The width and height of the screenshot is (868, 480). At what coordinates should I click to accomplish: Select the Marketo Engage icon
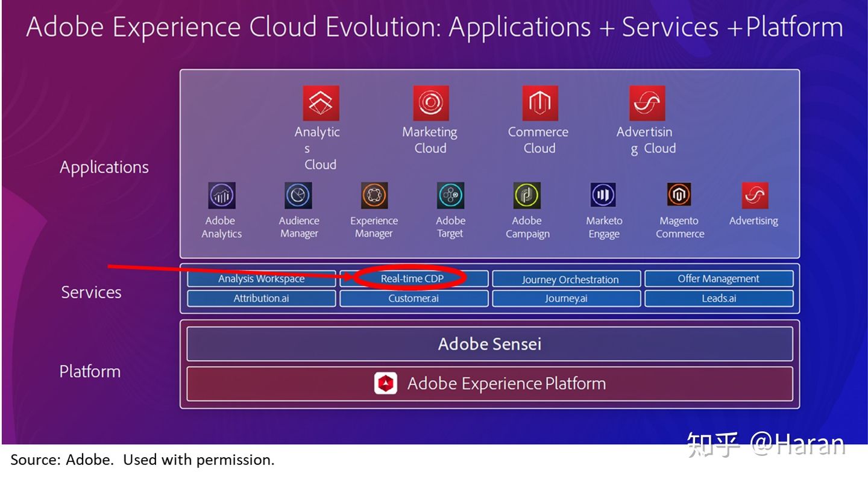[603, 195]
